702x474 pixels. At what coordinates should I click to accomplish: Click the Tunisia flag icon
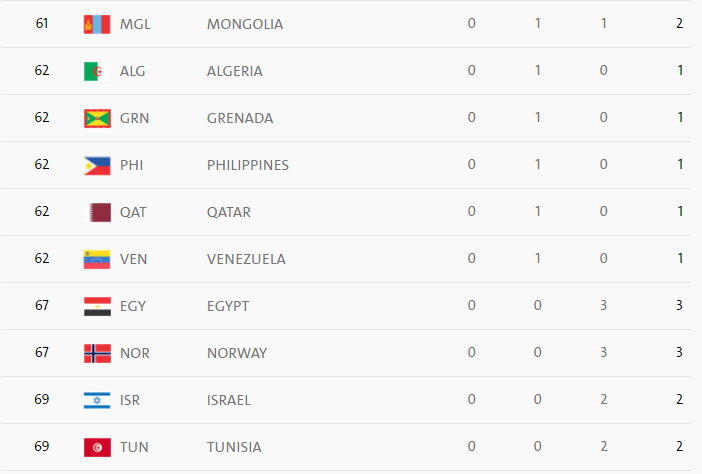coord(96,447)
